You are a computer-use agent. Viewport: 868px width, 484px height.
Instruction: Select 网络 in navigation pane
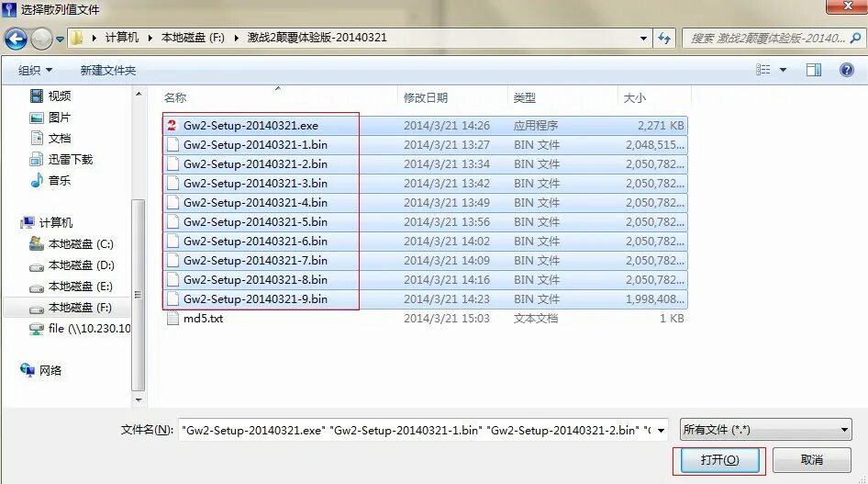(x=41, y=370)
